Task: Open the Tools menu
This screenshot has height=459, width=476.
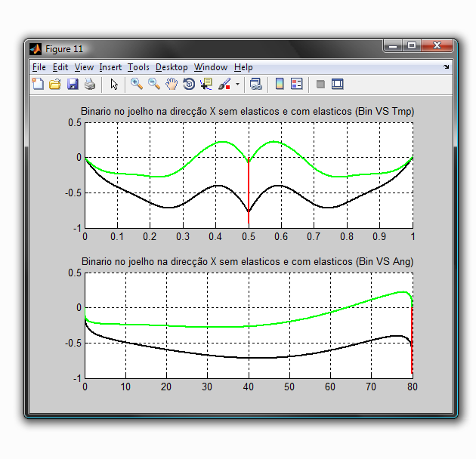Action: click(x=138, y=67)
